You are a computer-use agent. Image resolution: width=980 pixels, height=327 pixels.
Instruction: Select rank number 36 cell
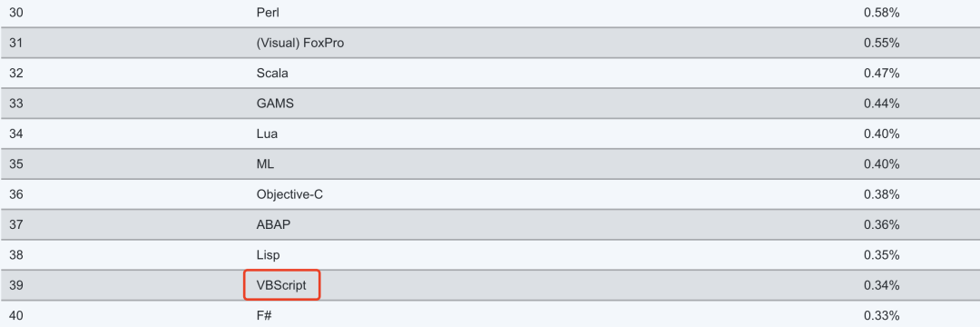16,194
